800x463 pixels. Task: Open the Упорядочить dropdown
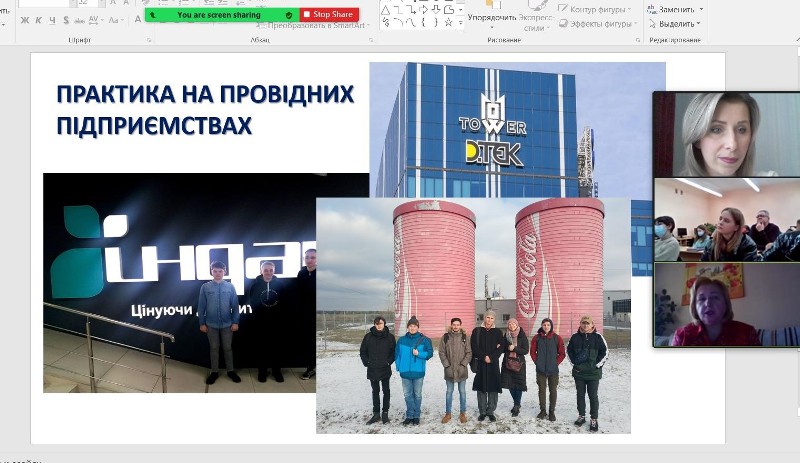492,17
